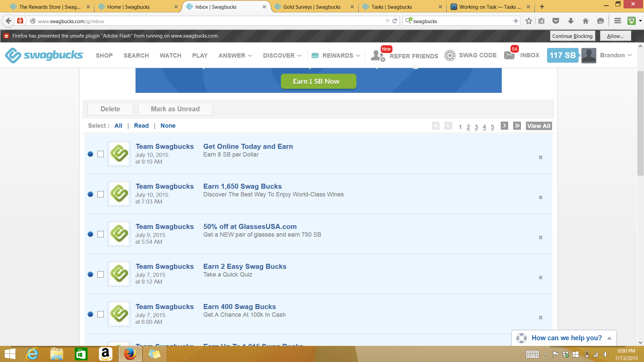Open the Refer Friends person icon
The width and height of the screenshot is (644, 362).
378,55
